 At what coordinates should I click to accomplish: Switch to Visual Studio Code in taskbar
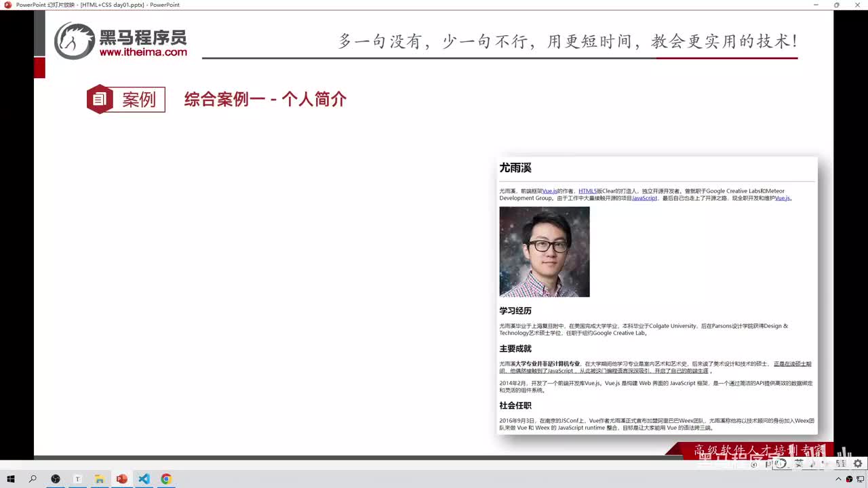[144, 479]
